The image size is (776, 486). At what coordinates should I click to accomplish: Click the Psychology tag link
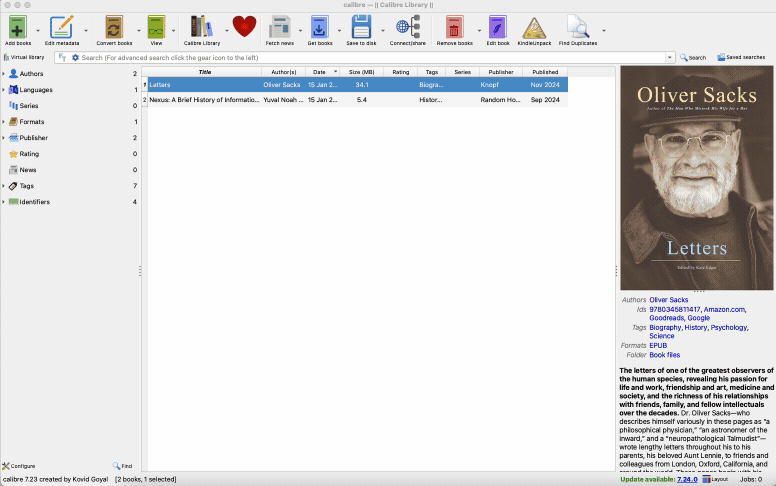[728, 327]
